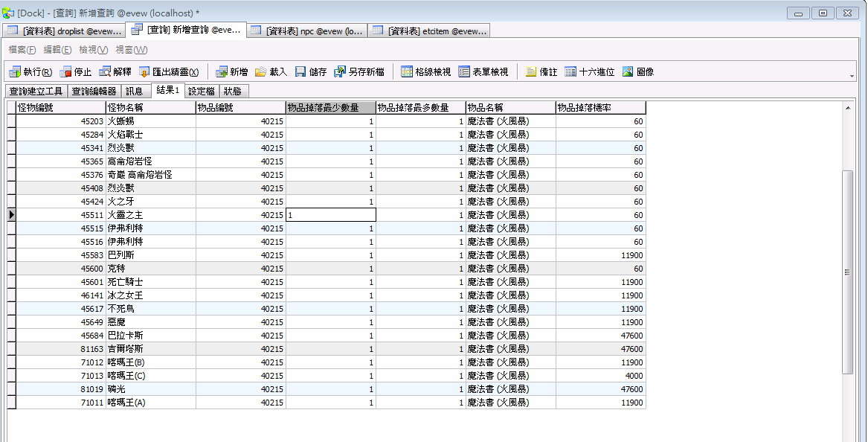Select the cell 奇巖 高侖熔岩怪
This screenshot has width=868, height=442.
pos(150,174)
